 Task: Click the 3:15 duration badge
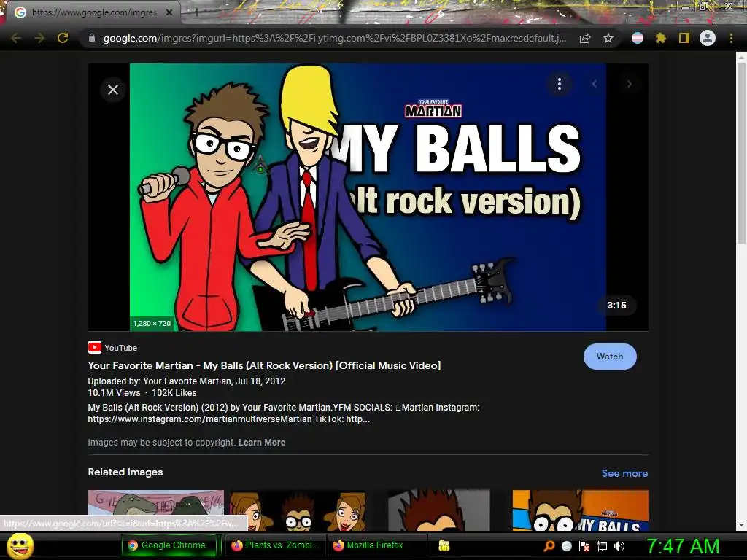(616, 306)
